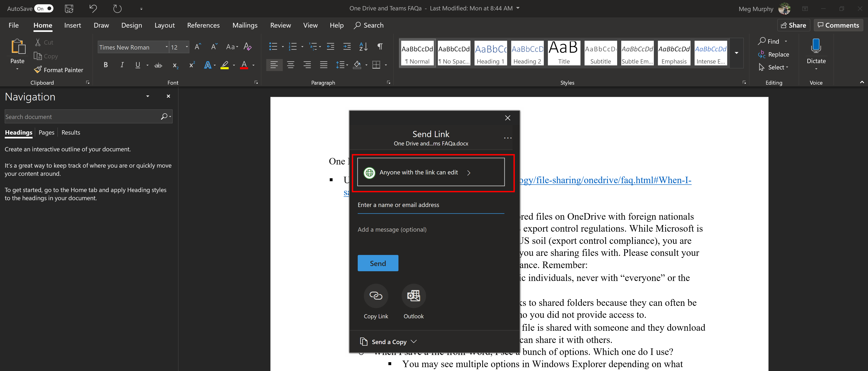Open the font size dropdown
This screenshot has height=371, width=868.
pyautogui.click(x=187, y=47)
